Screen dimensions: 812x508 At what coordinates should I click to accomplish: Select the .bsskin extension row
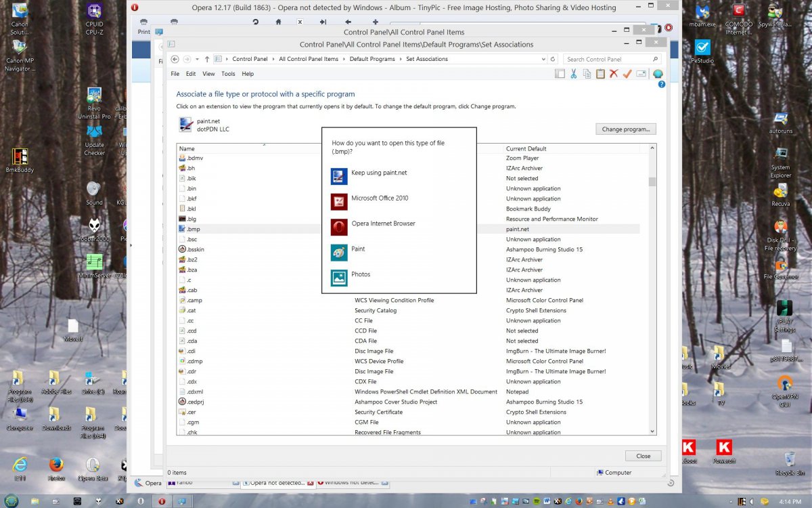pyautogui.click(x=408, y=249)
